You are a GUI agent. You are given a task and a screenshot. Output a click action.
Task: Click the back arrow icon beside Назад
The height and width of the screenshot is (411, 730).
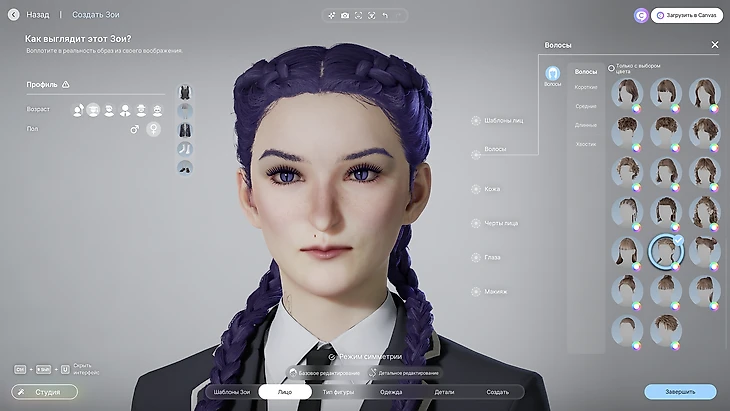(14, 15)
